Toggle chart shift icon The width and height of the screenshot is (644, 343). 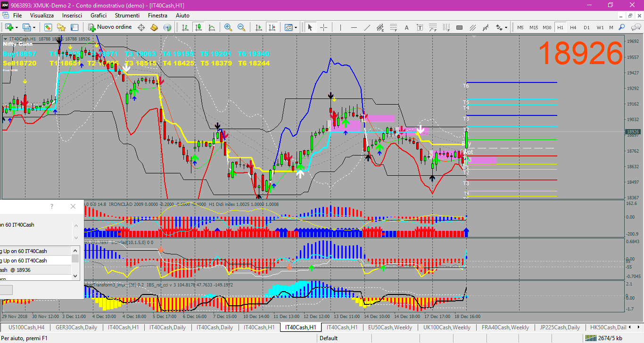tap(272, 27)
